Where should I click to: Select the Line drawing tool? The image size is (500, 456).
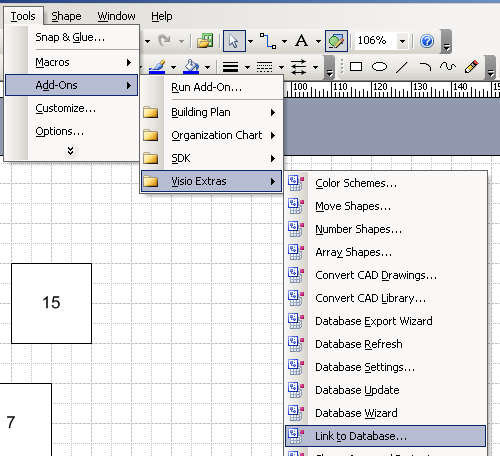click(x=402, y=67)
